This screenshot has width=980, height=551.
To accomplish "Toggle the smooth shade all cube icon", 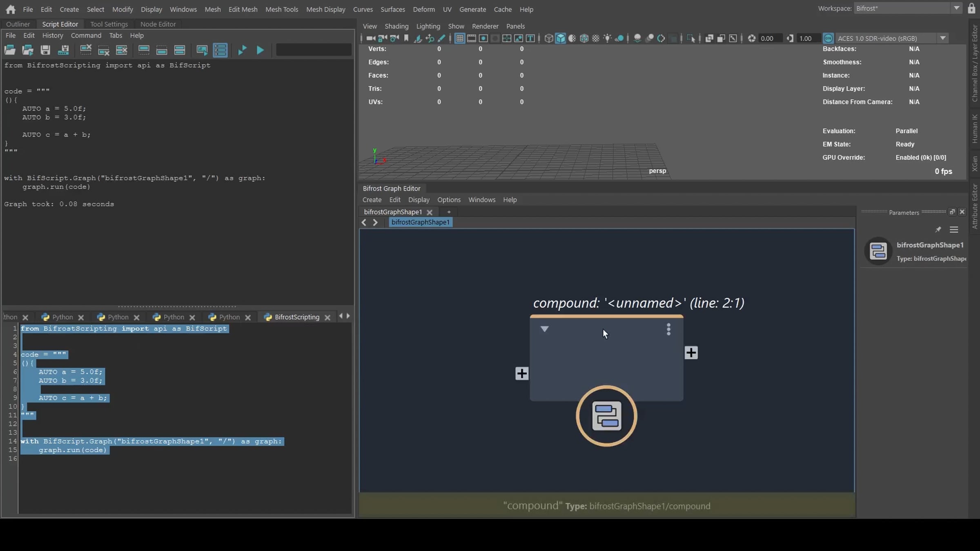I will tap(561, 38).
